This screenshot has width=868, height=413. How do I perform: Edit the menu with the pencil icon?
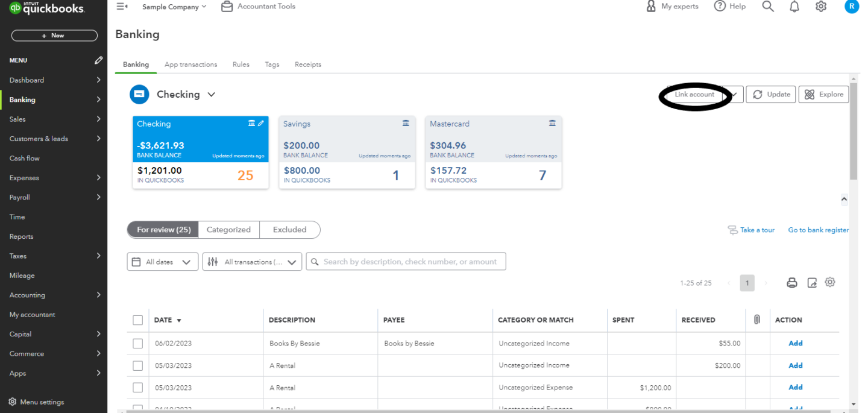(x=99, y=60)
